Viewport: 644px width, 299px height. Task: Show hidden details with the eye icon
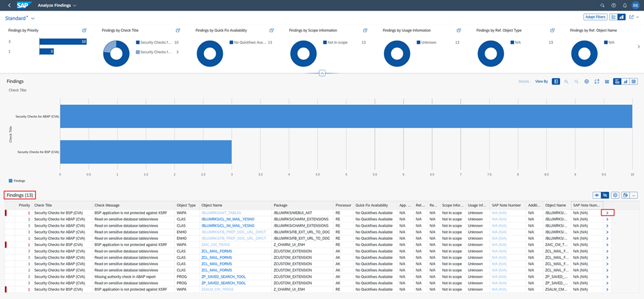[597, 195]
